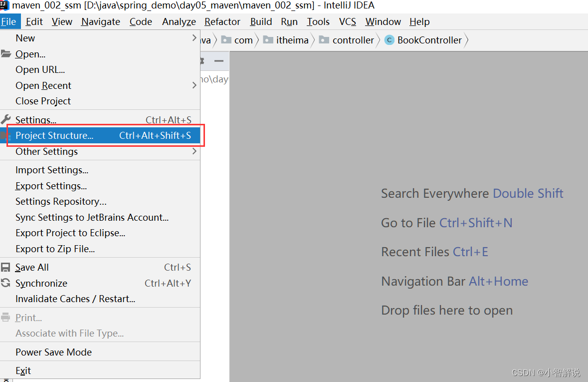Viewport: 588px width, 382px height.
Task: Click the controller folder icon in breadcrumb
Action: point(324,40)
